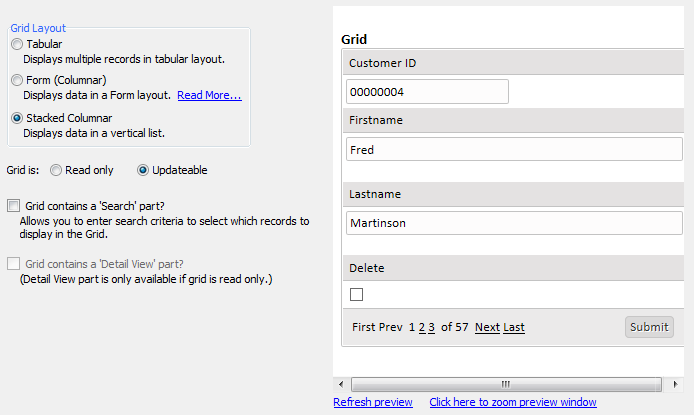Check the Delete checkbox in the preview
694x415 pixels.
tap(356, 294)
